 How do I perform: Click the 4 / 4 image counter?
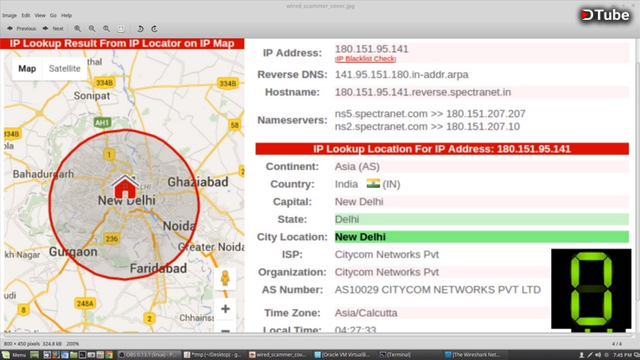point(617,344)
